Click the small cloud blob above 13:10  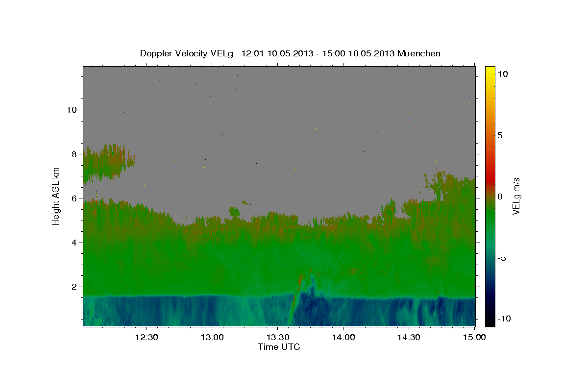[235, 212]
